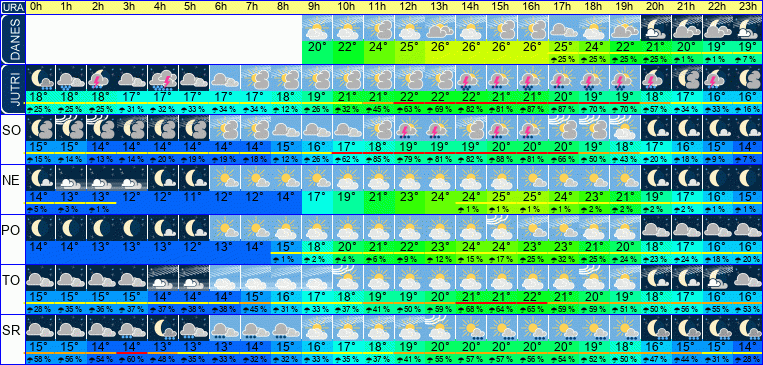
Task: Select the JUTRI day tab
Action: coord(12,90)
